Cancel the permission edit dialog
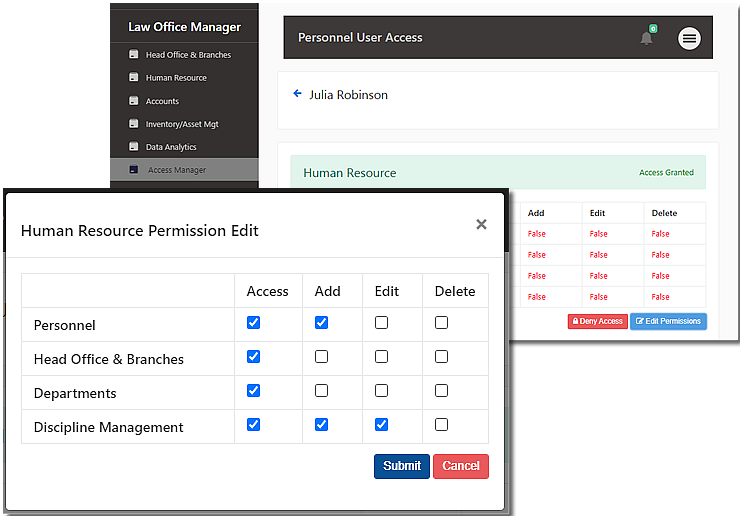The width and height of the screenshot is (740, 516). point(461,466)
